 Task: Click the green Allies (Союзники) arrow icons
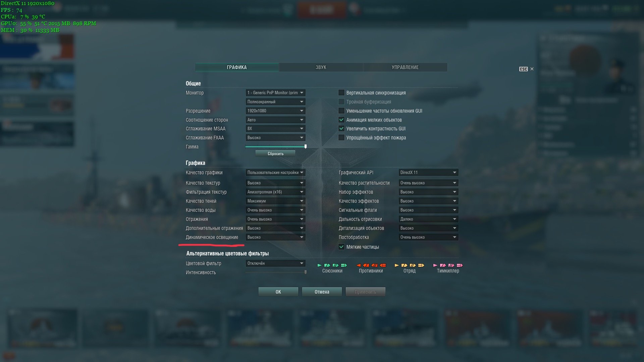pos(332,265)
